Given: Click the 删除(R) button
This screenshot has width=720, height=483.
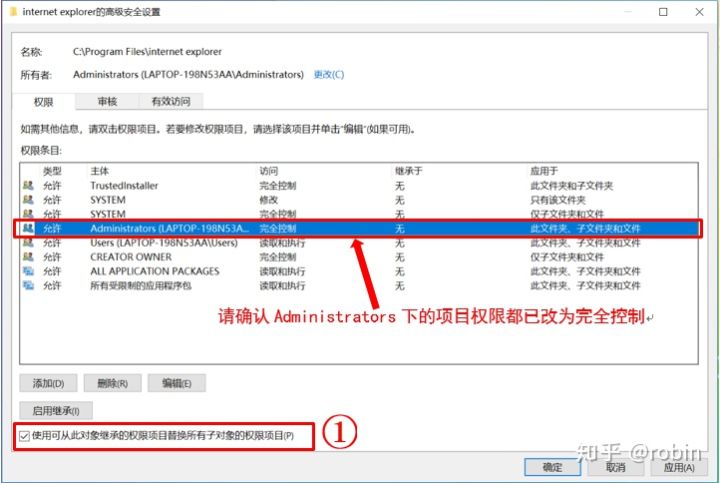Looking at the screenshot, I should tap(112, 383).
